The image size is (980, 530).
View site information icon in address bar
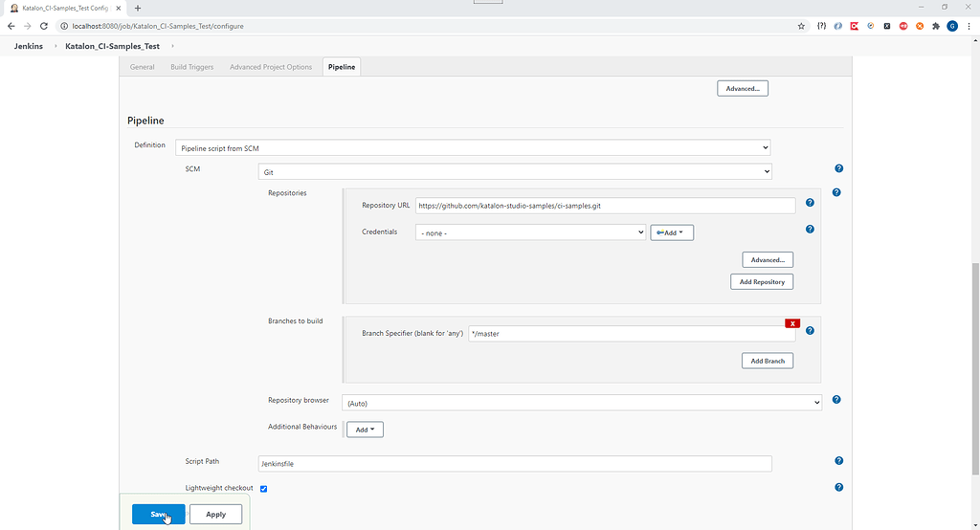64,26
